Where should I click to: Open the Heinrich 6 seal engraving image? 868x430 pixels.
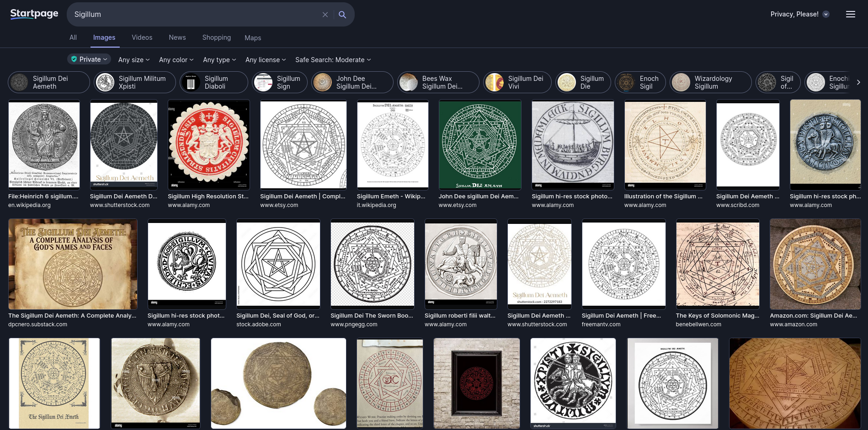(x=44, y=144)
